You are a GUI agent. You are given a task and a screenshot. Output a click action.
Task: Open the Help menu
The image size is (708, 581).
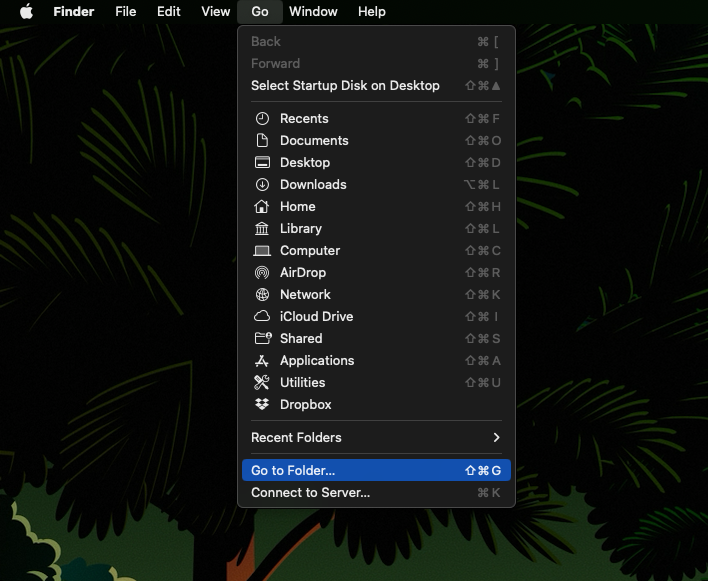(x=371, y=12)
